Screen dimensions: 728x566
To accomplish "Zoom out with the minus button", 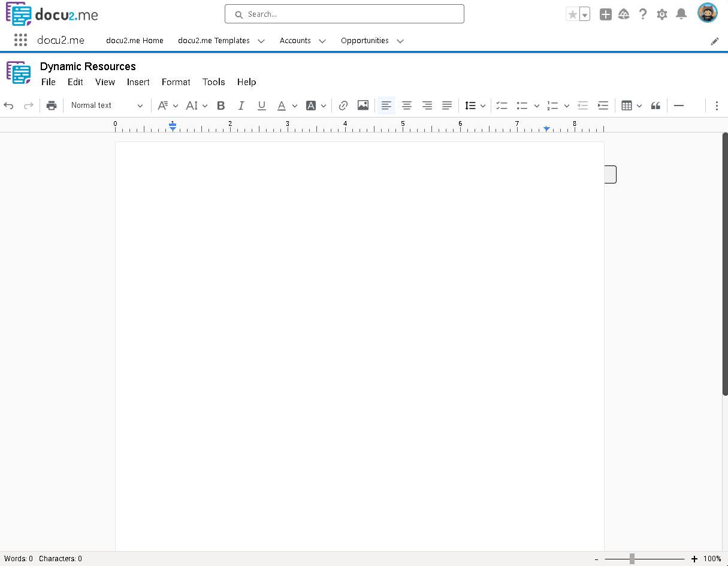I will click(596, 559).
